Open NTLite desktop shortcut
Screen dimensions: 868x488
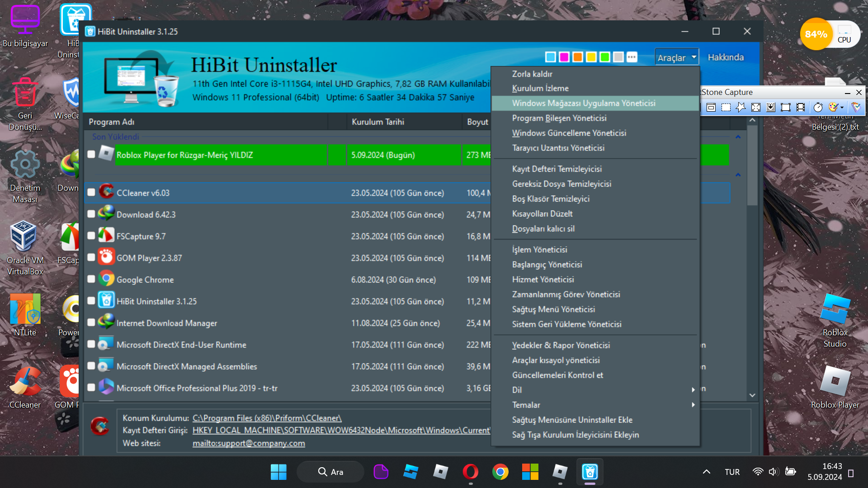coord(25,315)
